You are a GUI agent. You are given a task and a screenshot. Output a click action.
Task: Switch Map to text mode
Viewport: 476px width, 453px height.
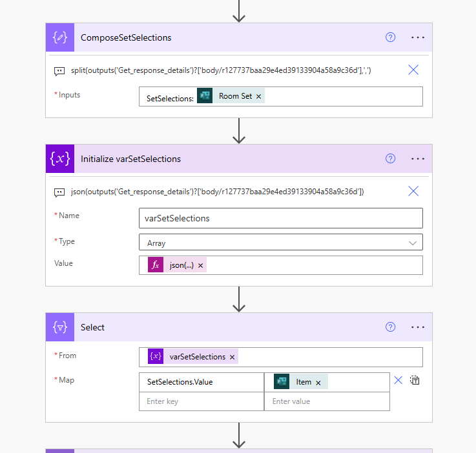click(x=415, y=381)
